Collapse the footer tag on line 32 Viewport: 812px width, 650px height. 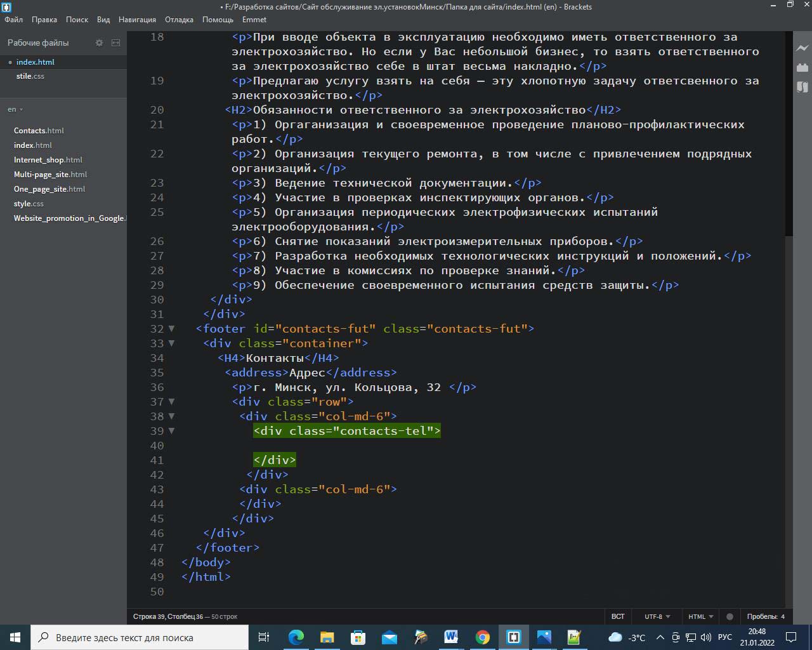click(171, 329)
